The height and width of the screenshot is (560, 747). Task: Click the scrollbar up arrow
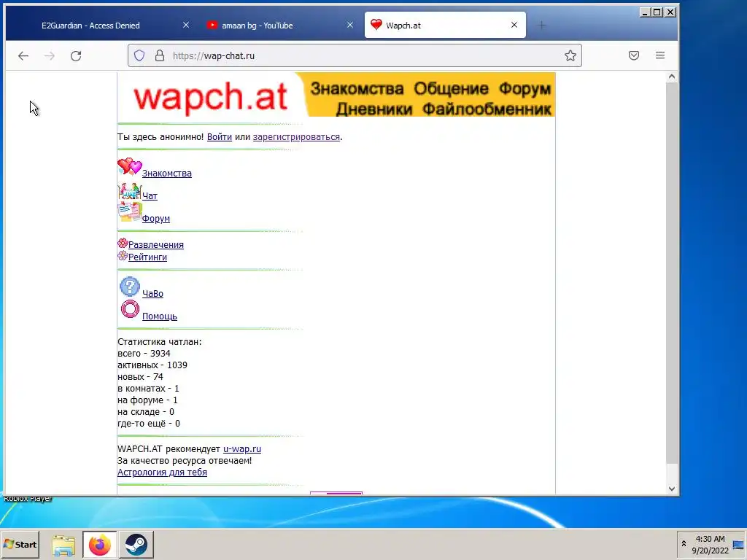point(672,77)
